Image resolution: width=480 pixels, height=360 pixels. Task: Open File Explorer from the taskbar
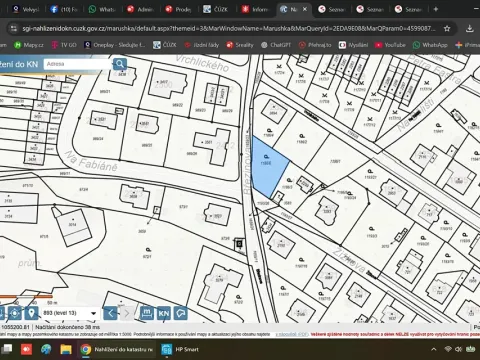pyautogui.click(x=66, y=349)
